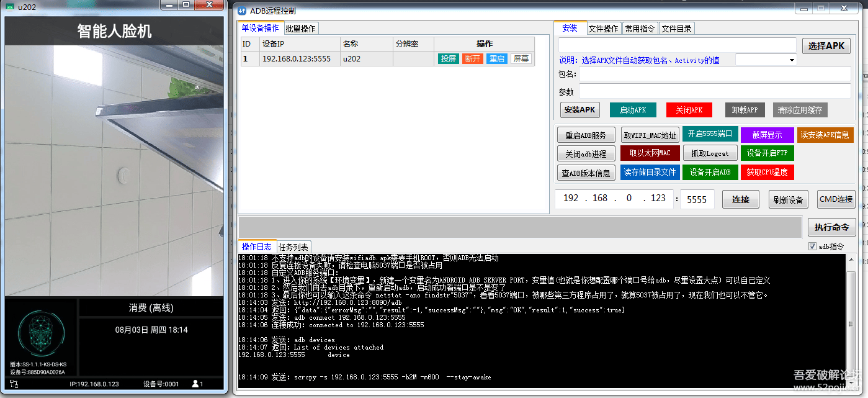This screenshot has height=398, width=868.
Task: Open the 常用指令 tab
Action: click(640, 29)
